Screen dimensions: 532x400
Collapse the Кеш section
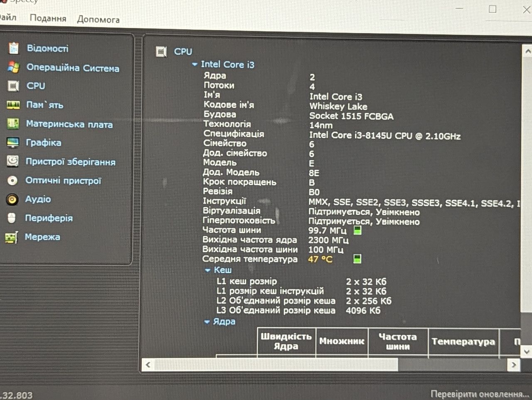208,270
